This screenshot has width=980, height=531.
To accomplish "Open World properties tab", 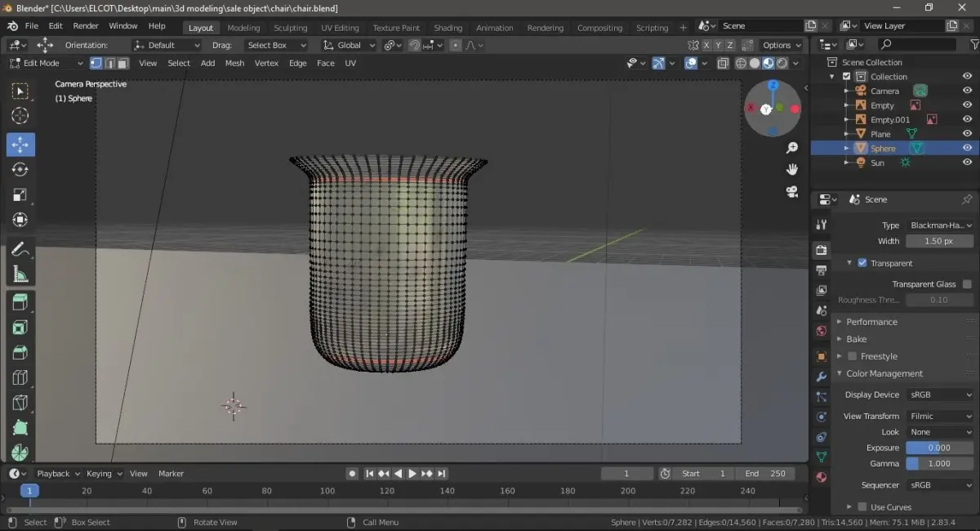I will click(822, 331).
